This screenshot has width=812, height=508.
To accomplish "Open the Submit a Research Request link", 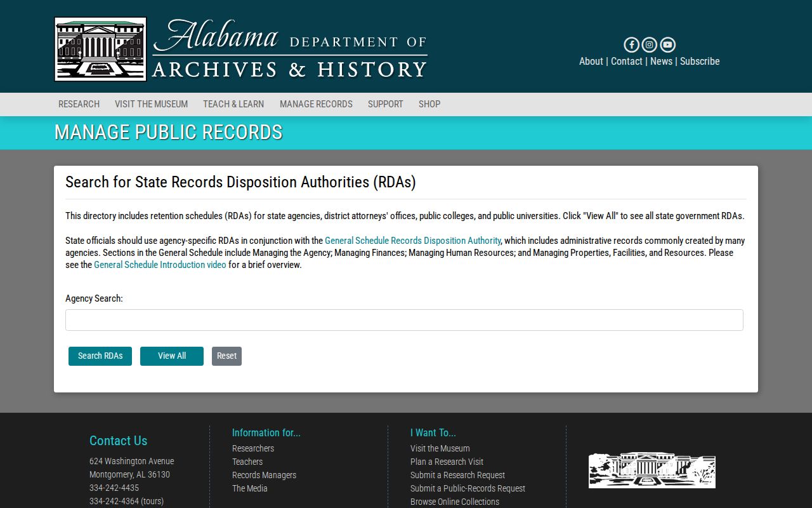I will 457,475.
